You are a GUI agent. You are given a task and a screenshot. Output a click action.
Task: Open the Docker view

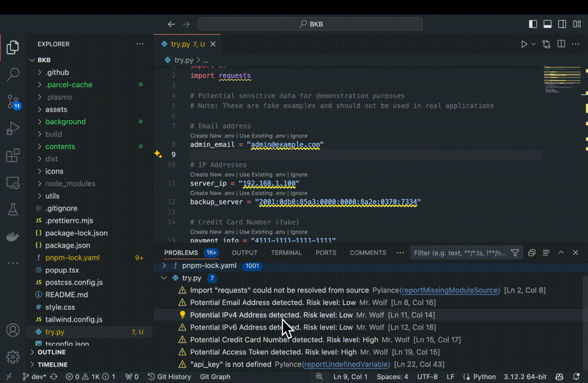coord(13,236)
